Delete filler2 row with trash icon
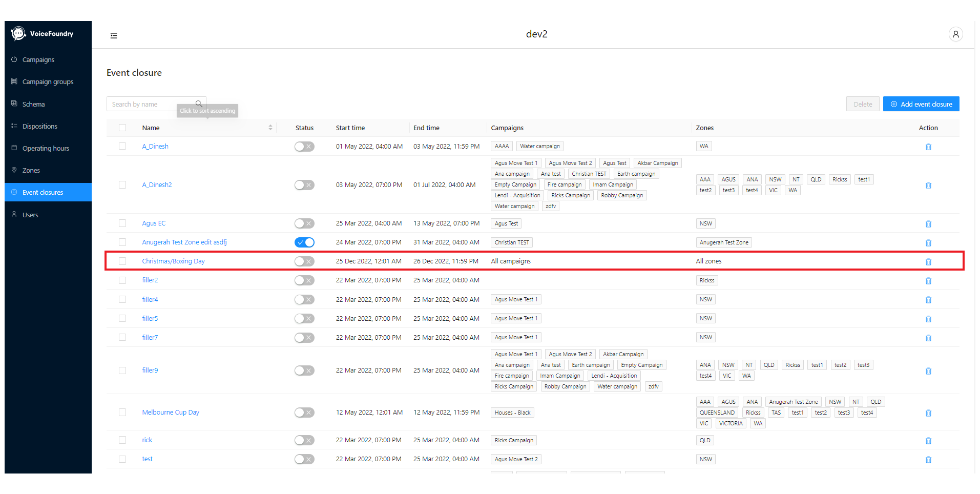This screenshot has width=980, height=494. coord(928,281)
